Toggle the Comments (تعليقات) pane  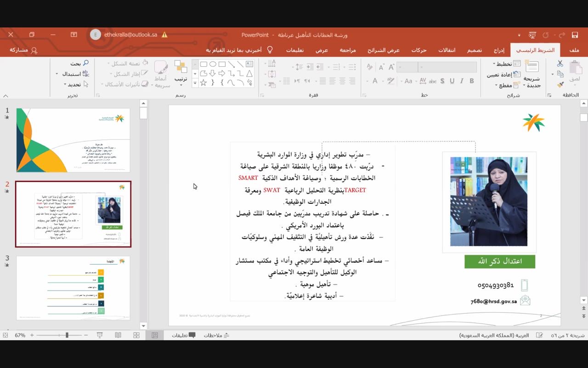(x=184, y=335)
